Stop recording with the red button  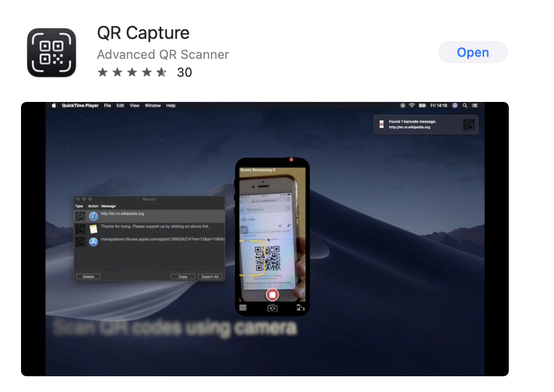[272, 295]
